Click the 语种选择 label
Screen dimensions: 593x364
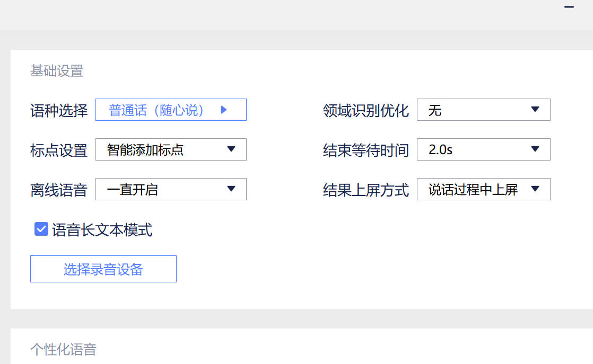coord(59,111)
